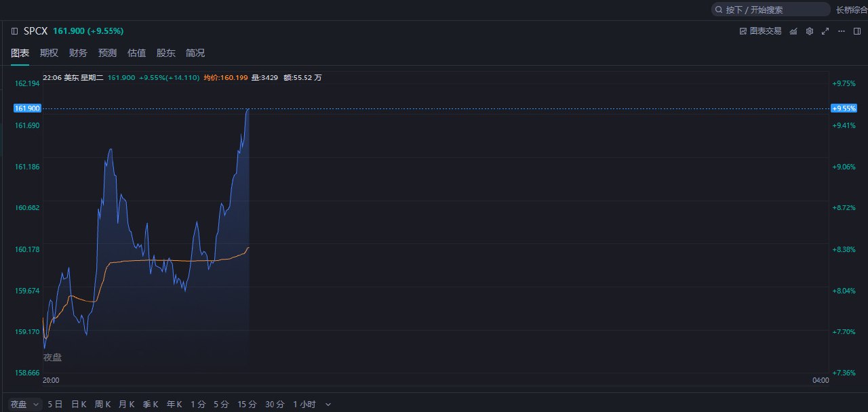Click the 量:3429 volume value

[265, 77]
